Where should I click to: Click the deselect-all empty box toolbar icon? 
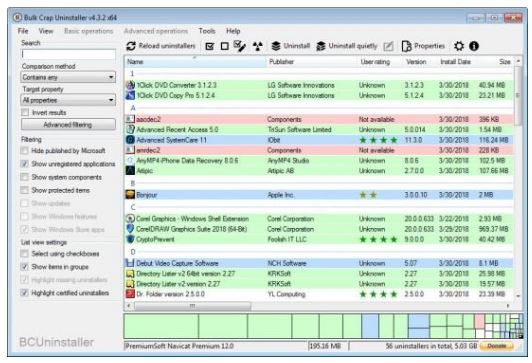click(225, 46)
